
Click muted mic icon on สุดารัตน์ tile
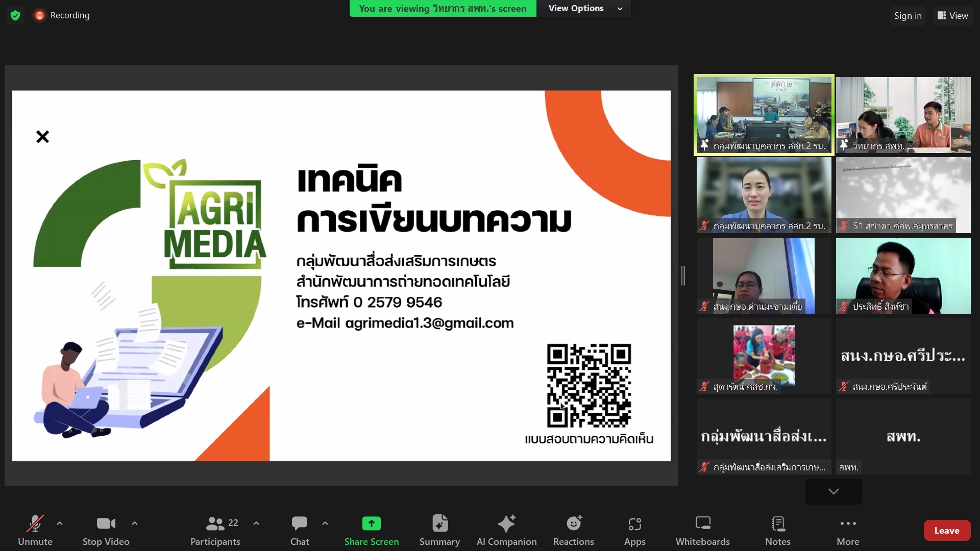coord(704,387)
